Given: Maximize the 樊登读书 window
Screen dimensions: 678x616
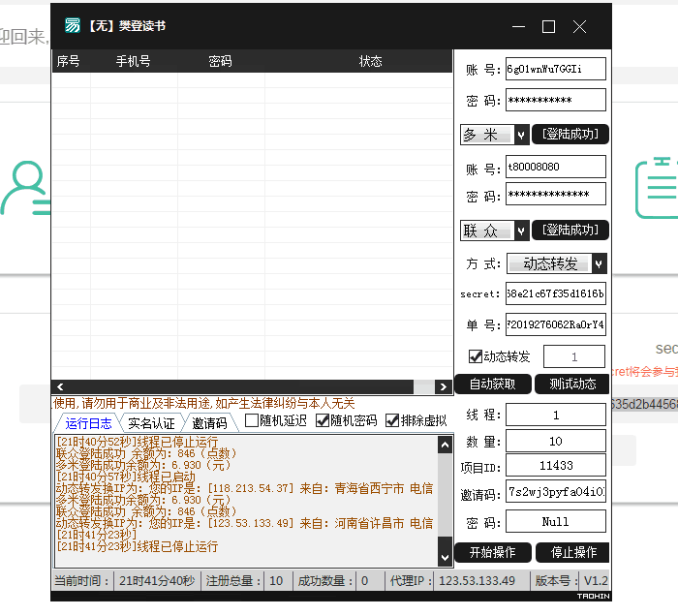Looking at the screenshot, I should (549, 26).
